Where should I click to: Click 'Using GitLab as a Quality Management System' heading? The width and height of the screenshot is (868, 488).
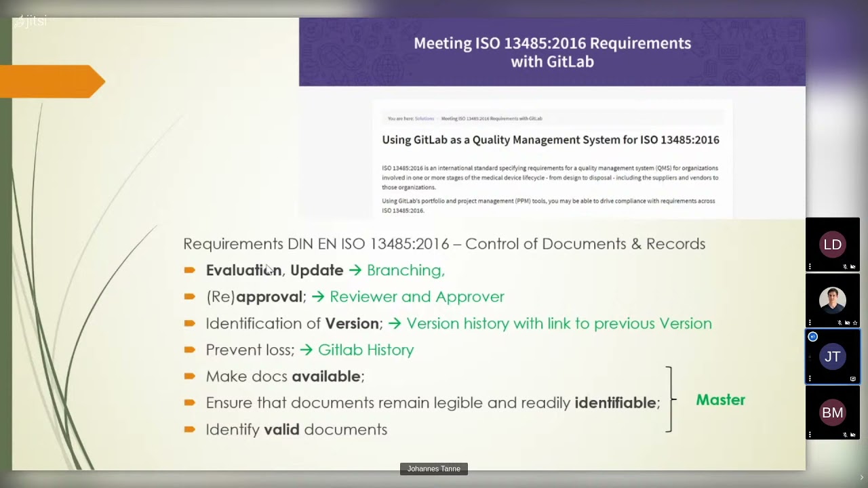551,140
